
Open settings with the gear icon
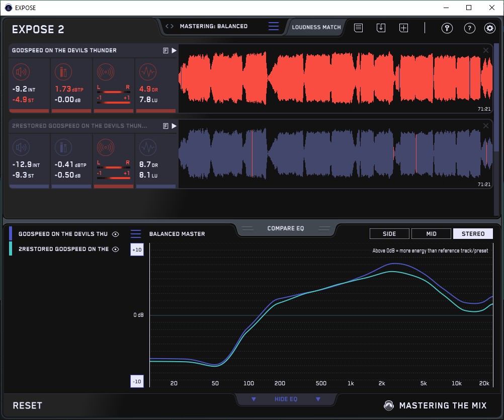click(489, 28)
